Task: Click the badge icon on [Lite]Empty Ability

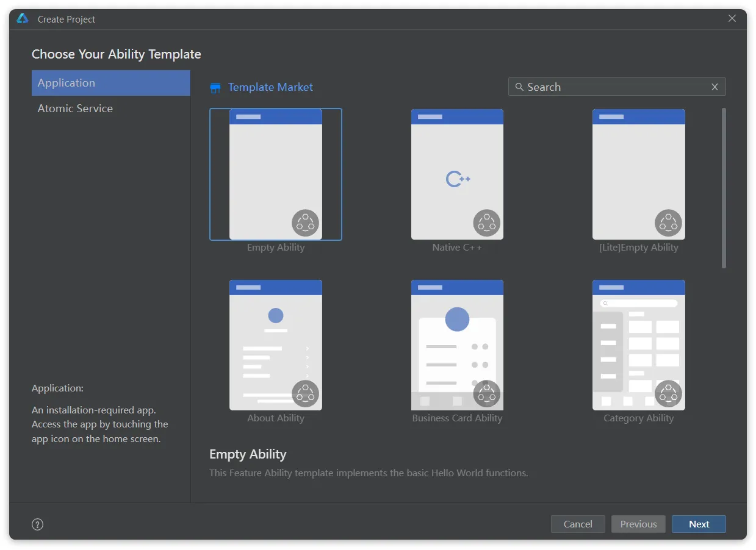Action: tap(668, 223)
